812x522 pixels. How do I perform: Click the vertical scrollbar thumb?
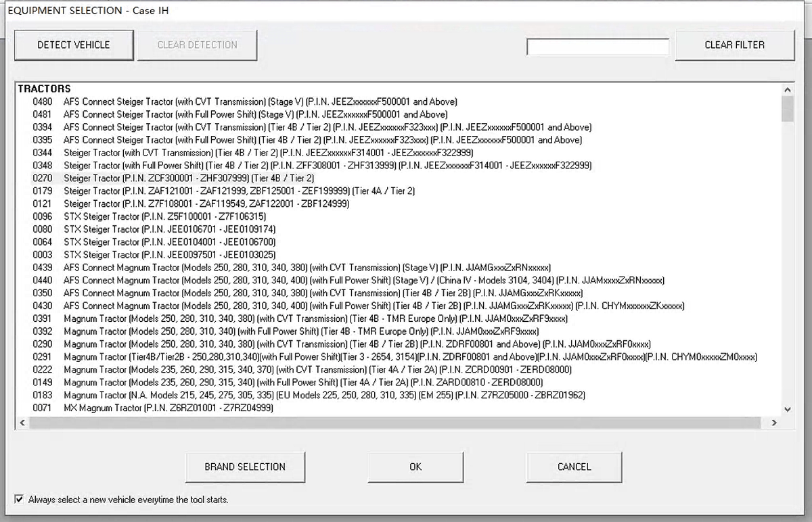click(x=787, y=109)
